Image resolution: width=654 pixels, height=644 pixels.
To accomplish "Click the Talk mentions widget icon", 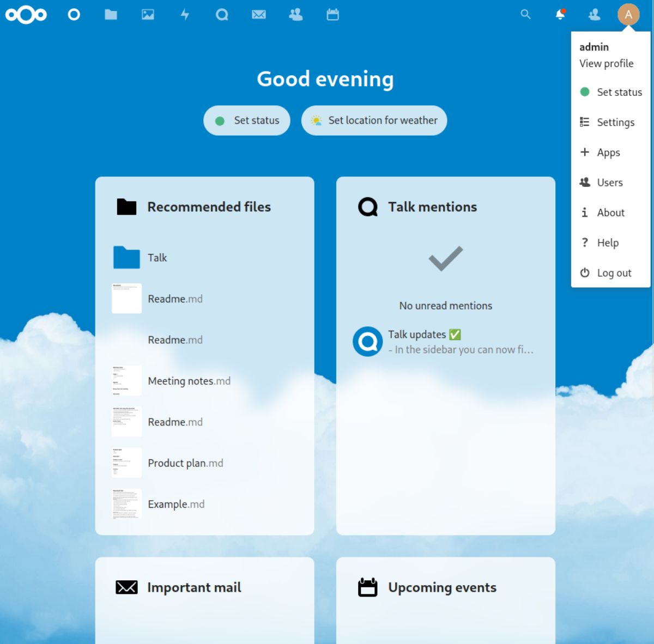I will pyautogui.click(x=368, y=207).
